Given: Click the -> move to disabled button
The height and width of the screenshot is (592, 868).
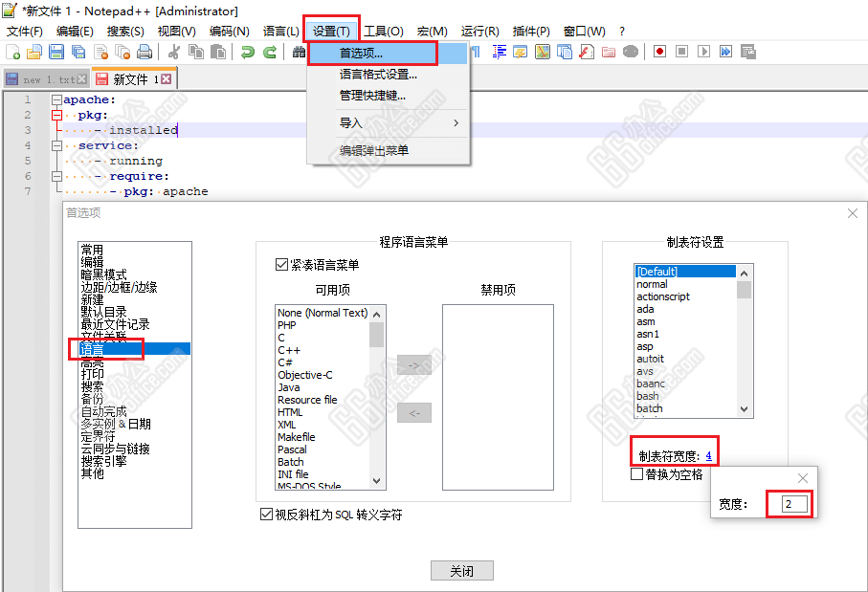Looking at the screenshot, I should click(414, 365).
